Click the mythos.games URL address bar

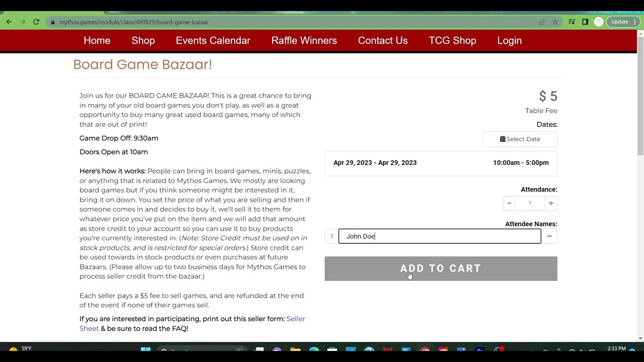pyautogui.click(x=292, y=22)
